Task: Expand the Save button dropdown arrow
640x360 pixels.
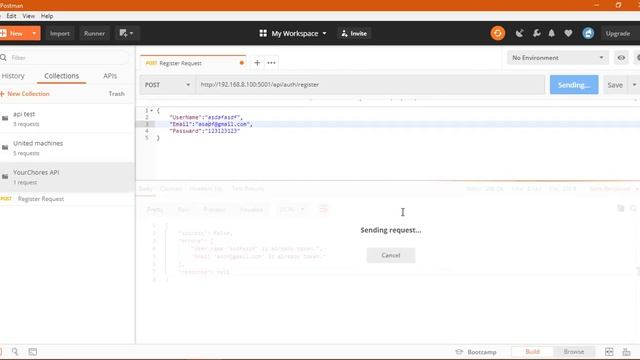Action: click(x=634, y=85)
